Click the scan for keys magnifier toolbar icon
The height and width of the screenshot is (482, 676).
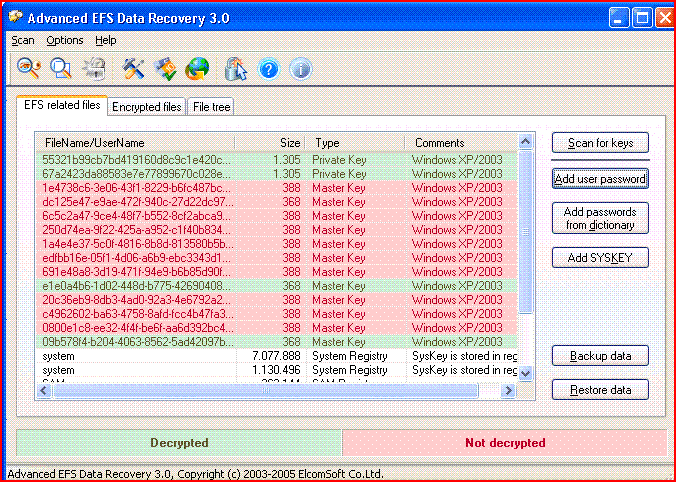tap(29, 69)
